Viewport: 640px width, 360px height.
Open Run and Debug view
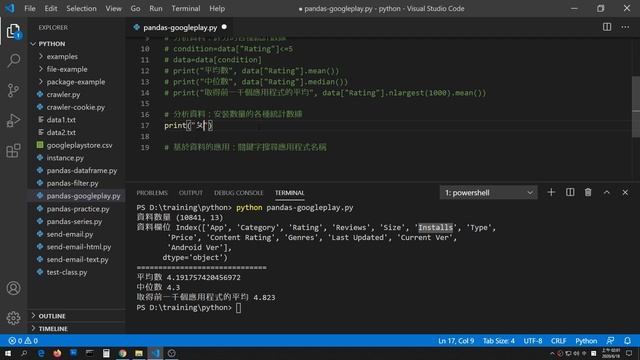point(13,120)
